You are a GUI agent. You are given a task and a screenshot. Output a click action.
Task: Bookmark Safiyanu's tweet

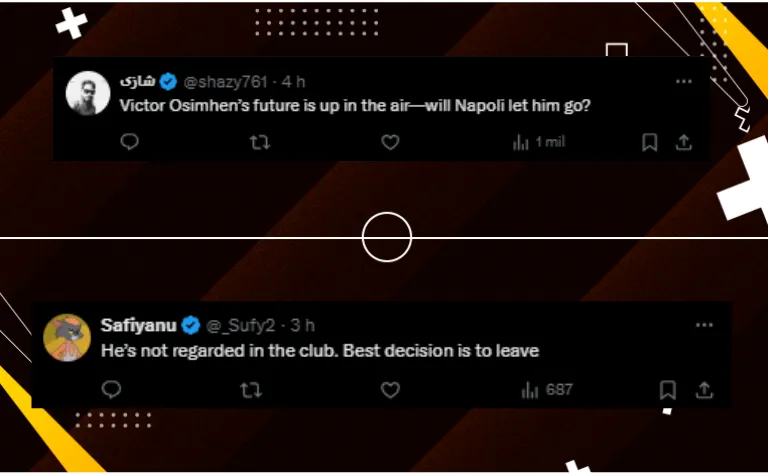click(668, 390)
